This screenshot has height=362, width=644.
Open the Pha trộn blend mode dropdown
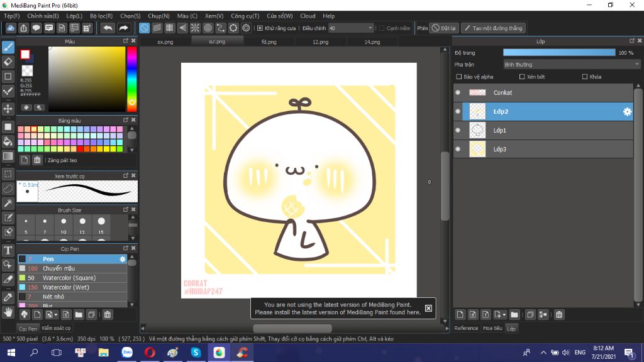pos(571,64)
